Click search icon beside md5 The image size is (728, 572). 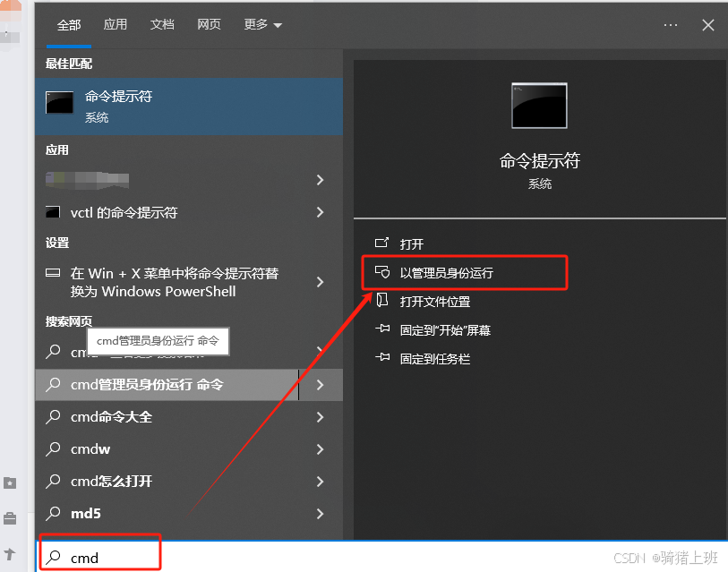[53, 514]
